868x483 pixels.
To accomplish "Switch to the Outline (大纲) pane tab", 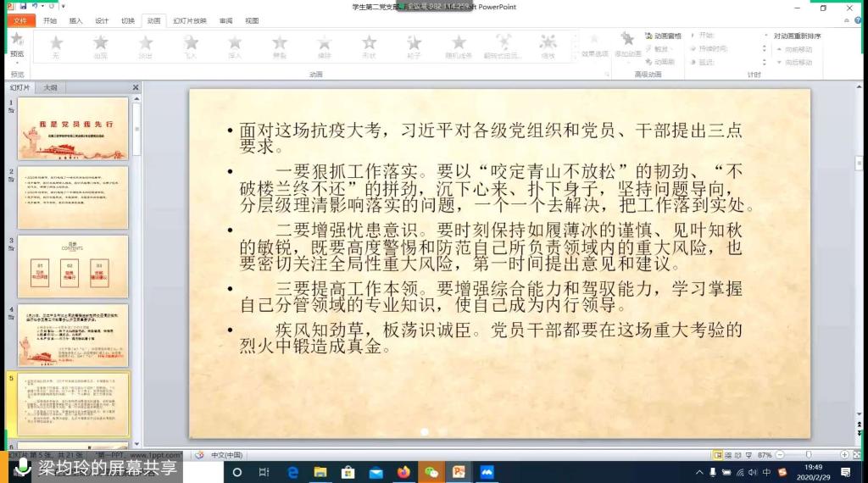I will pos(51,87).
